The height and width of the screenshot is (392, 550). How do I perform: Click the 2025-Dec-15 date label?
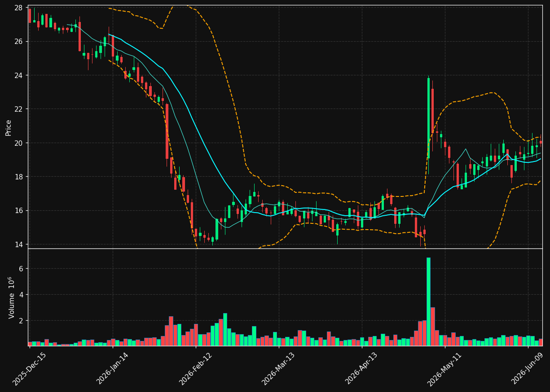(30, 369)
